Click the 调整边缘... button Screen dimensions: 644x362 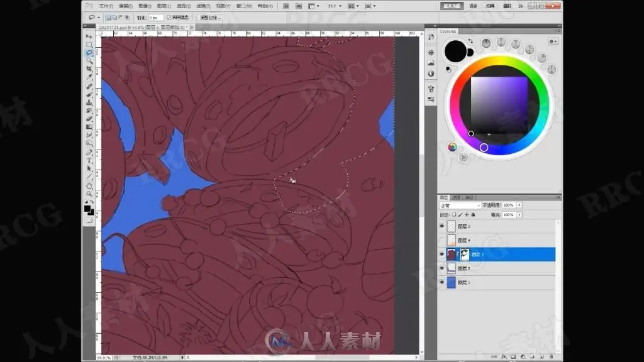pos(210,18)
